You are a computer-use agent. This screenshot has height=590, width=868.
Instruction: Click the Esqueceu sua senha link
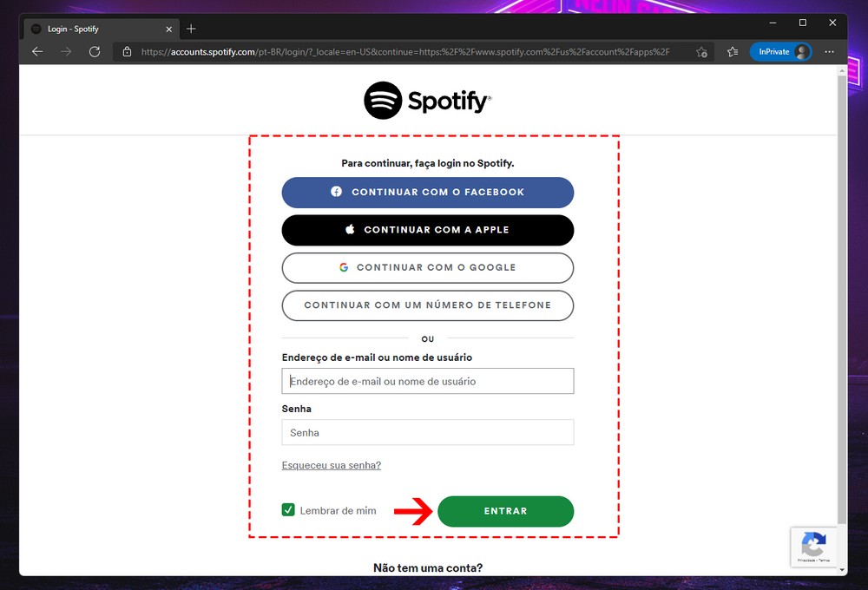(331, 465)
